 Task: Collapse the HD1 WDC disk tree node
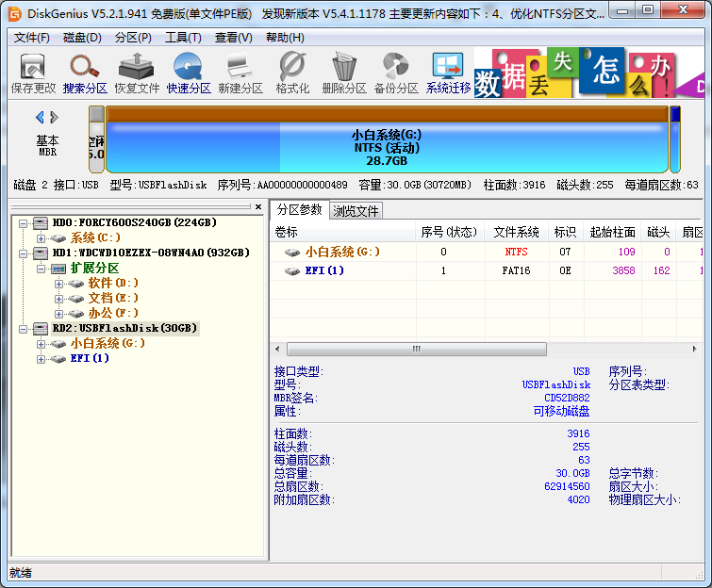[x=24, y=253]
